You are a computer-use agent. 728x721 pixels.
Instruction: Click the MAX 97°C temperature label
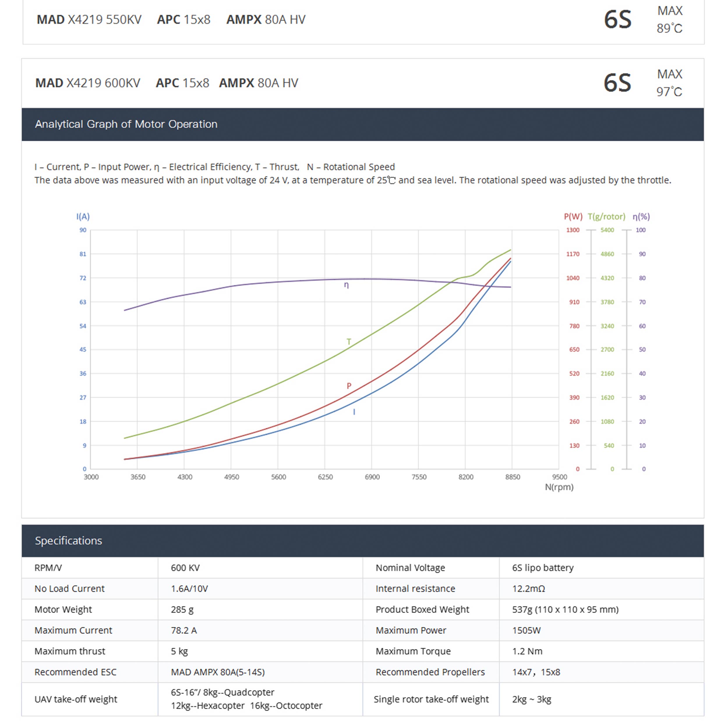669,83
